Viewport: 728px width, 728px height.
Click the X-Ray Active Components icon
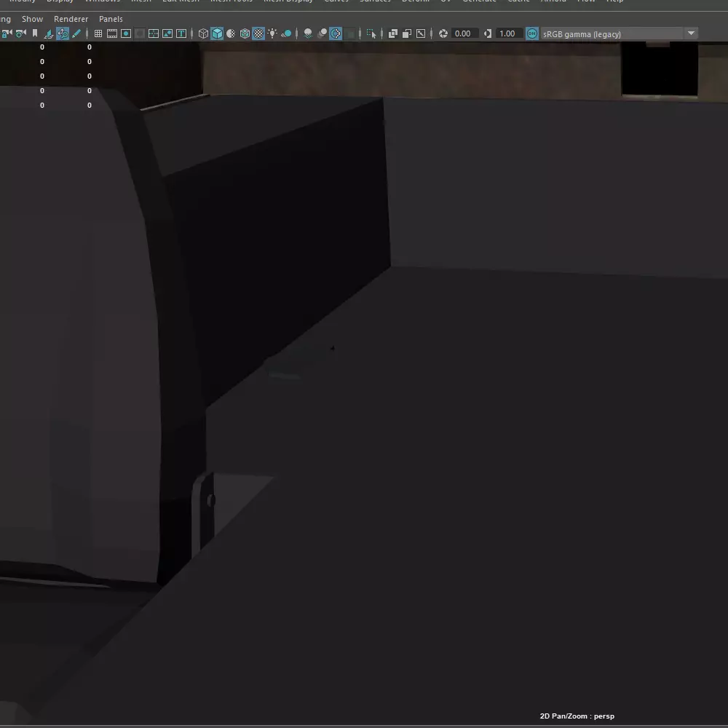(407, 33)
